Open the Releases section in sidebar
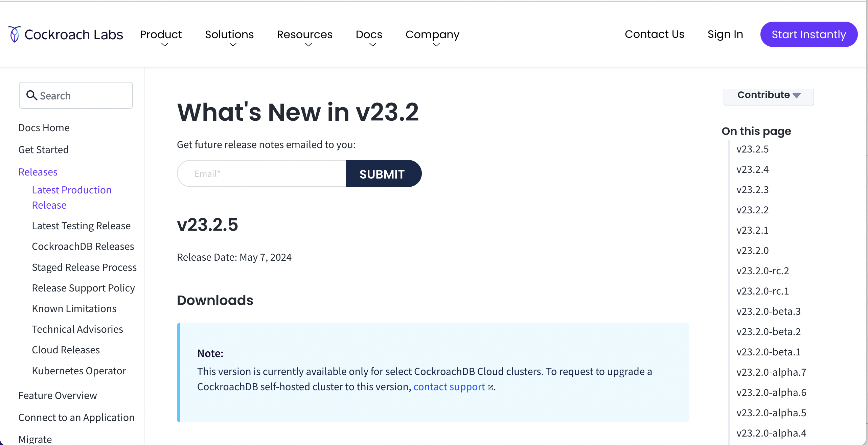This screenshot has height=445, width=868. (x=38, y=172)
